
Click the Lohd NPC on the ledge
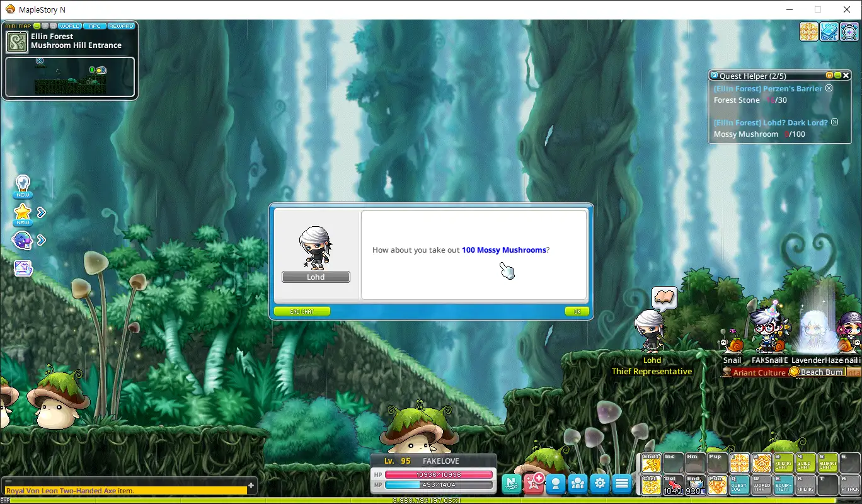(650, 331)
